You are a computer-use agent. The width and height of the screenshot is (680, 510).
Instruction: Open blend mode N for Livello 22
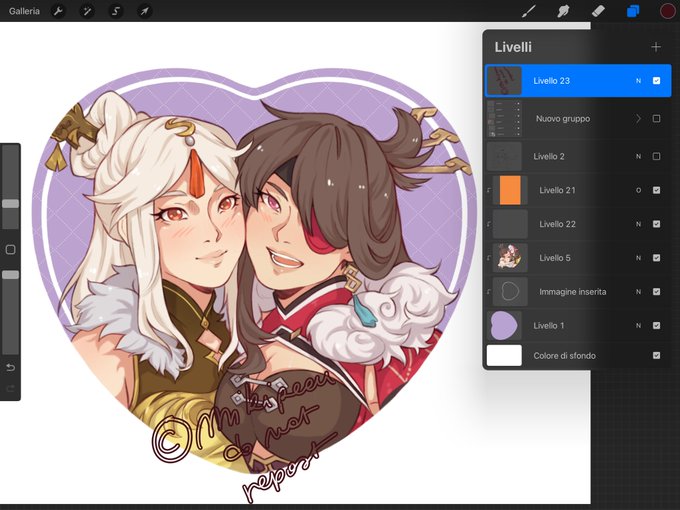[x=638, y=224]
